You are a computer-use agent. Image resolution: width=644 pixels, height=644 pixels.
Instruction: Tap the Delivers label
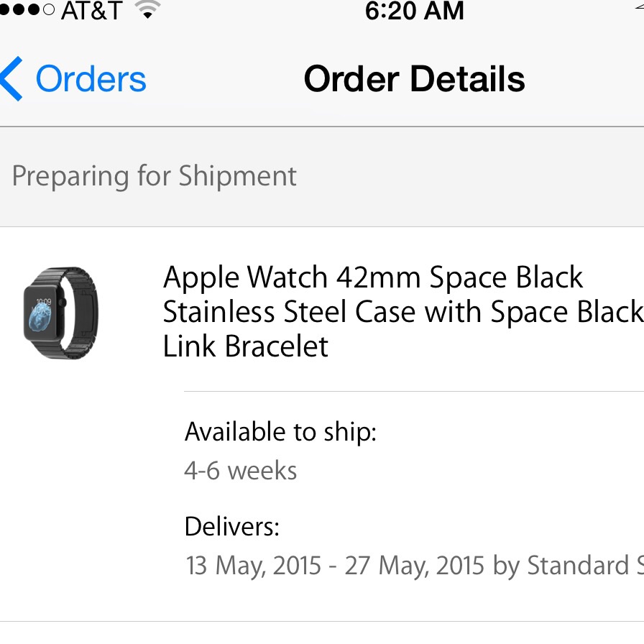[x=232, y=527]
